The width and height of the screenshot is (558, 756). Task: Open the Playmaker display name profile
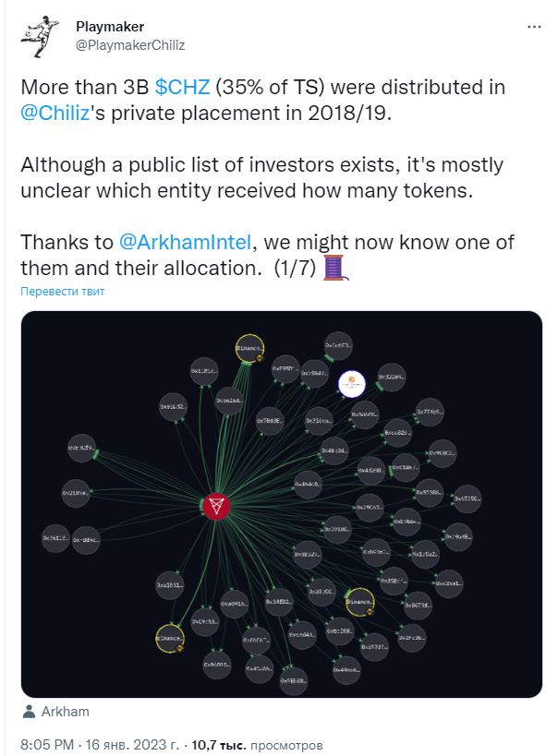coord(110,27)
